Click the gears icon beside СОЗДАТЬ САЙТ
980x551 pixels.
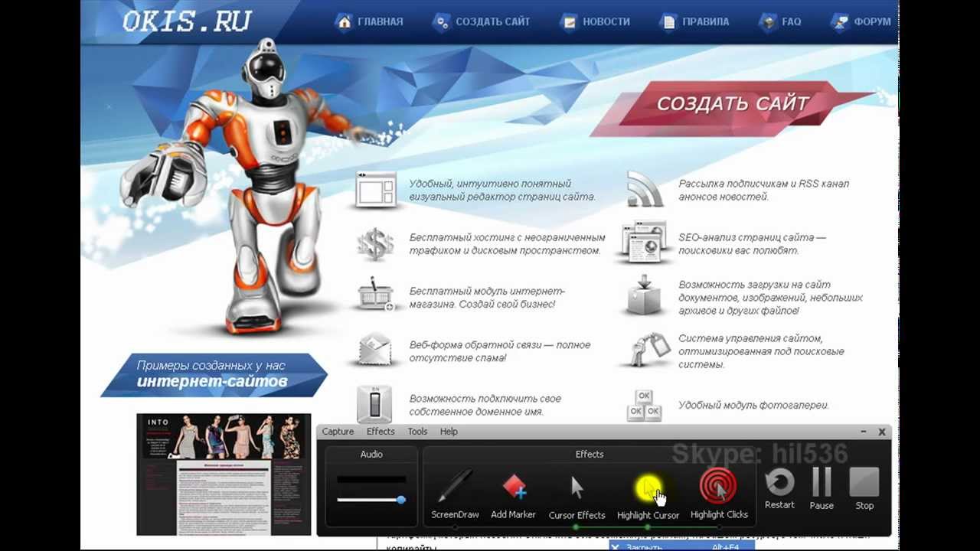[441, 22]
